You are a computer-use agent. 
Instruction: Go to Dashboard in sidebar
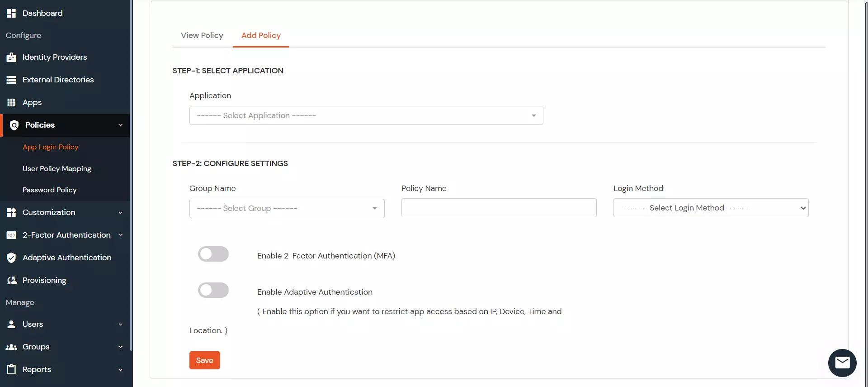[x=42, y=13]
